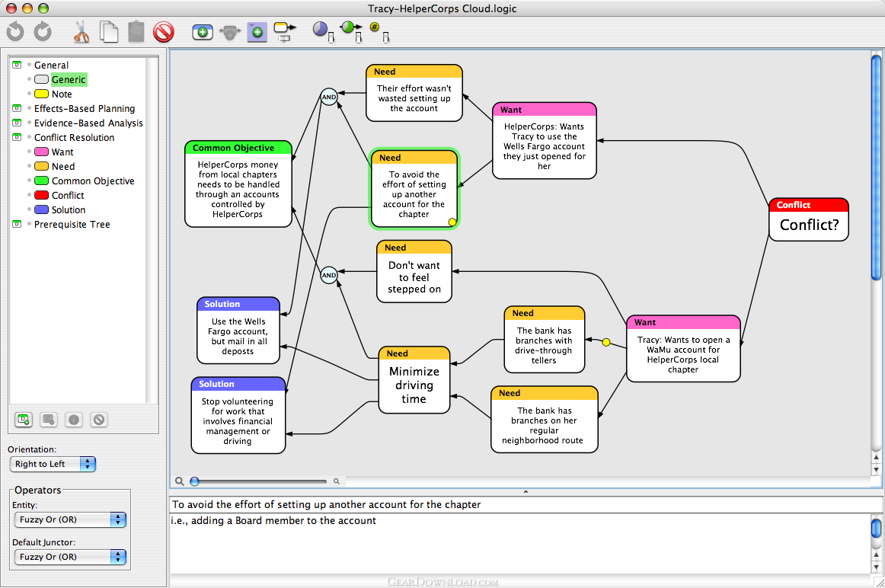885x588 pixels.
Task: Select the Conflict class in the sidebar
Action: coord(68,195)
